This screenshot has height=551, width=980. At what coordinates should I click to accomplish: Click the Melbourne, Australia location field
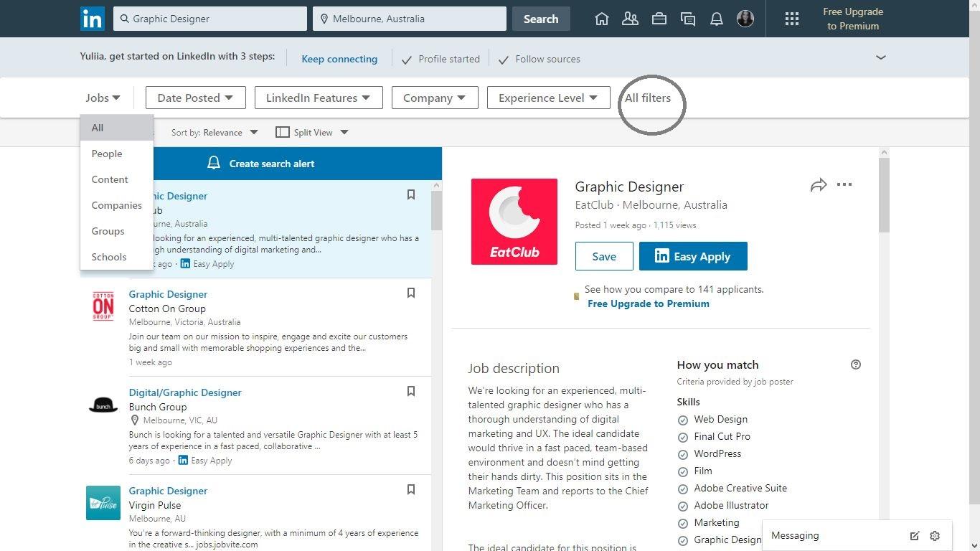pos(410,19)
